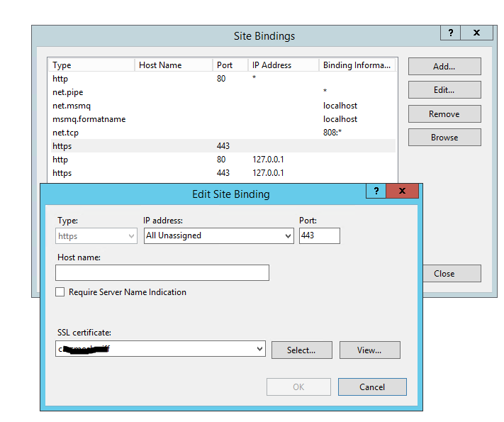Open the IP address dropdown
The image size is (504, 422).
tap(287, 235)
